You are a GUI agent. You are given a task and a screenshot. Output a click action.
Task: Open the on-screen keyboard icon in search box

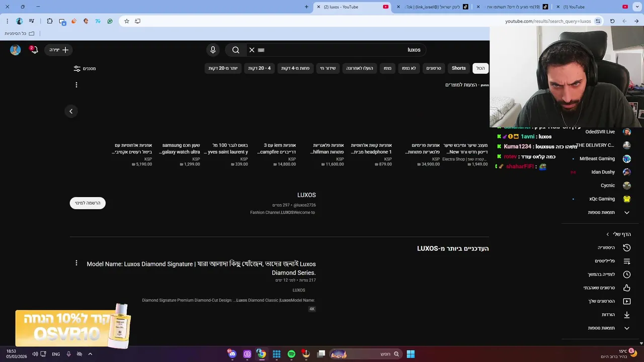261,50
